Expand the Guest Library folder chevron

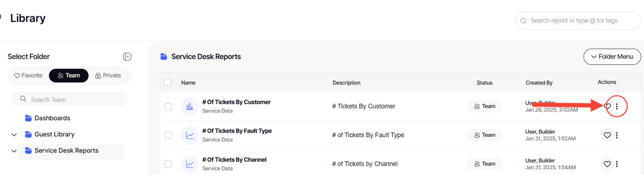[x=14, y=135]
